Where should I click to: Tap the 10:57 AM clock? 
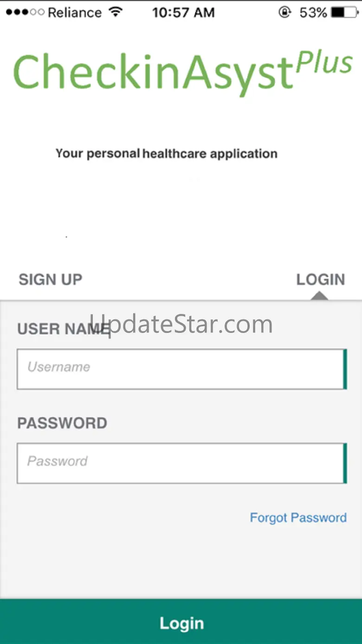tap(183, 13)
